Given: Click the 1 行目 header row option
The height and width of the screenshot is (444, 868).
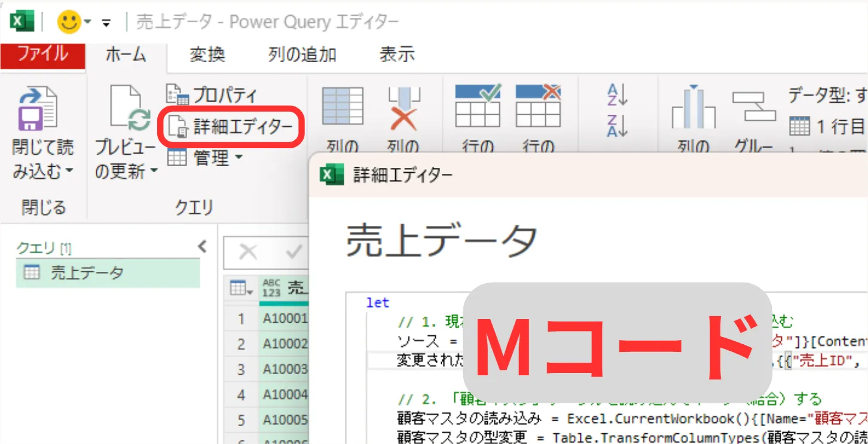Looking at the screenshot, I should coord(827,126).
